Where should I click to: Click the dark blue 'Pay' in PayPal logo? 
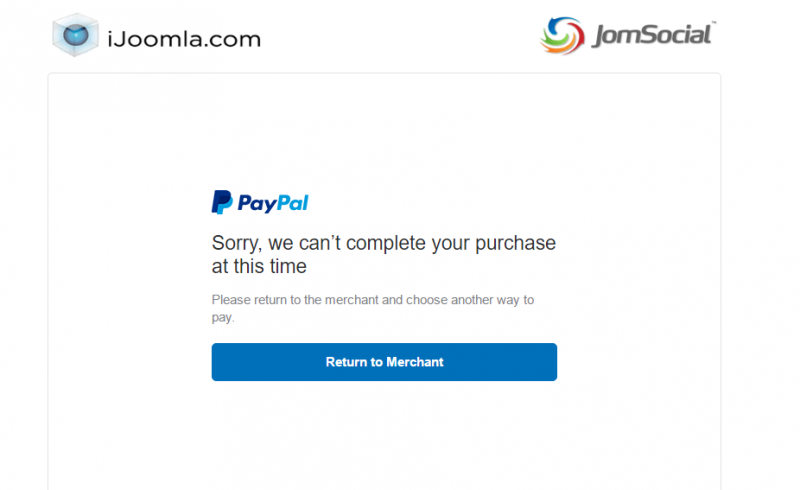pos(257,203)
